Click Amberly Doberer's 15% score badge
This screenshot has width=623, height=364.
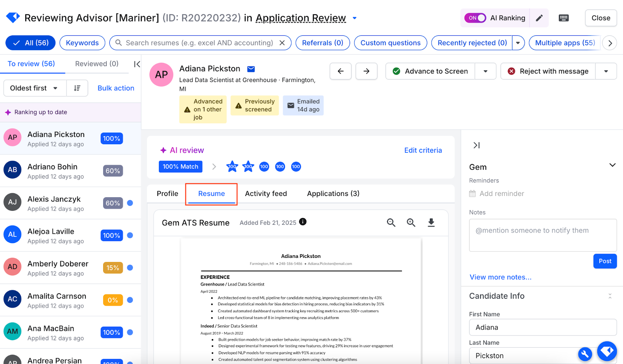tap(113, 268)
